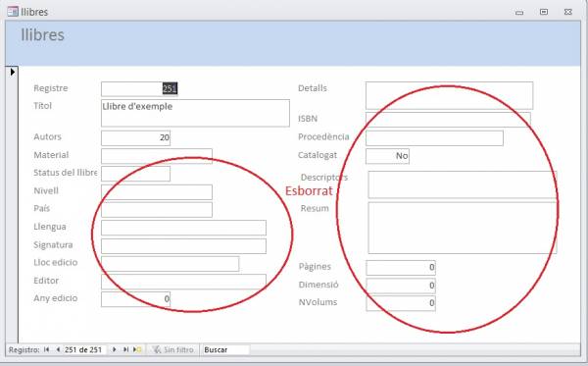Click the Catalogat field showing No
The height and width of the screenshot is (366, 588).
click(x=387, y=156)
